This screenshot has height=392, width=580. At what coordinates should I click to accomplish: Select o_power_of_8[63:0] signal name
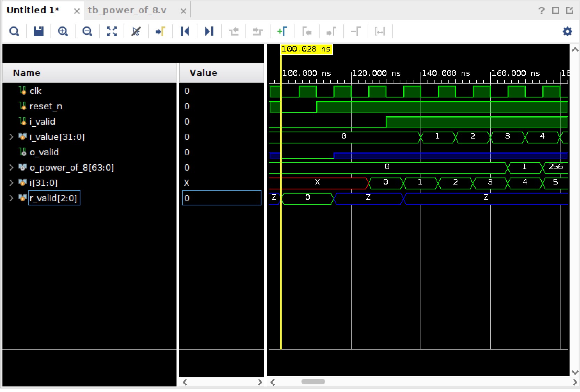tap(72, 167)
